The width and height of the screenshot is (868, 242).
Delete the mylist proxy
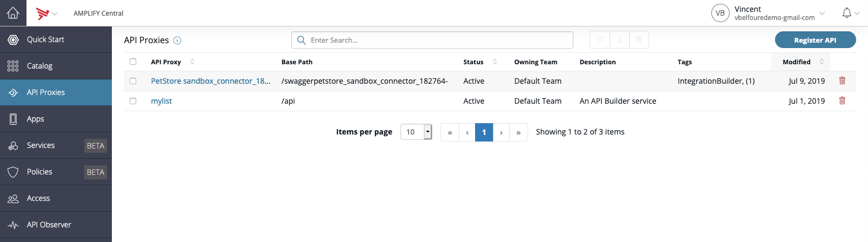842,100
